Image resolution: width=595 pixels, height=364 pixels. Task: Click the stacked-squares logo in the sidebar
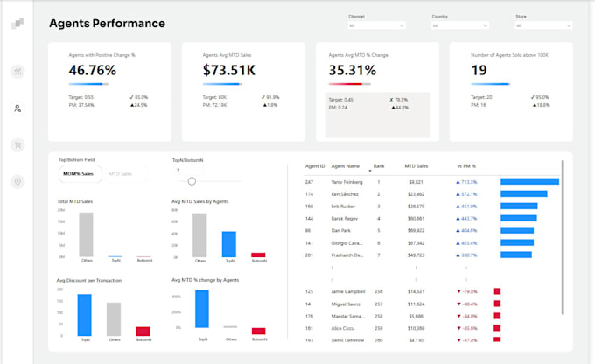tap(17, 24)
